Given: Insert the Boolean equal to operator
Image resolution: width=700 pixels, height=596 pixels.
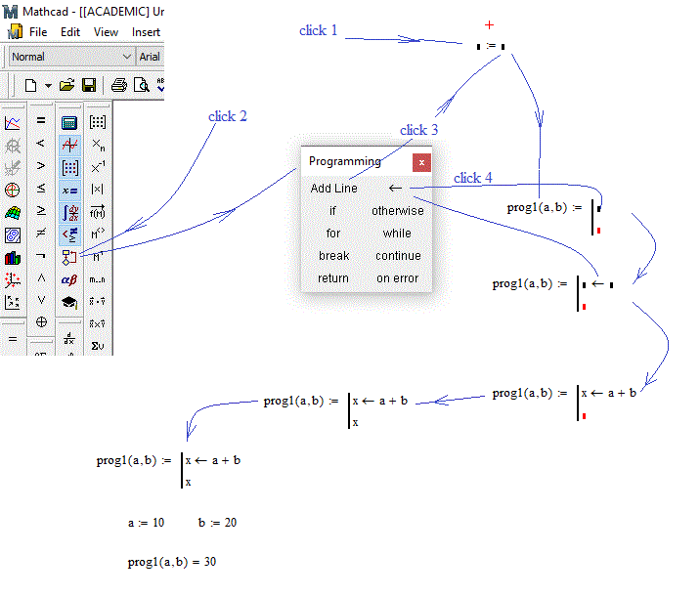Looking at the screenshot, I should point(41,120).
